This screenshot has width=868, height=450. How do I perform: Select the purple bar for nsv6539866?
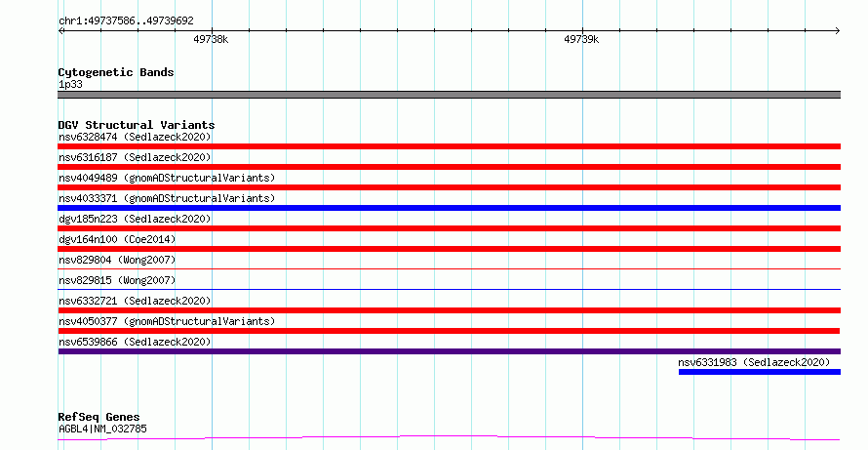click(449, 351)
